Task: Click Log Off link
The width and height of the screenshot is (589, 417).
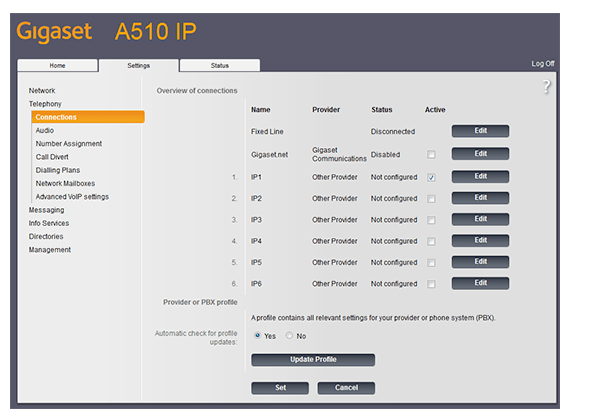Action: pos(543,63)
